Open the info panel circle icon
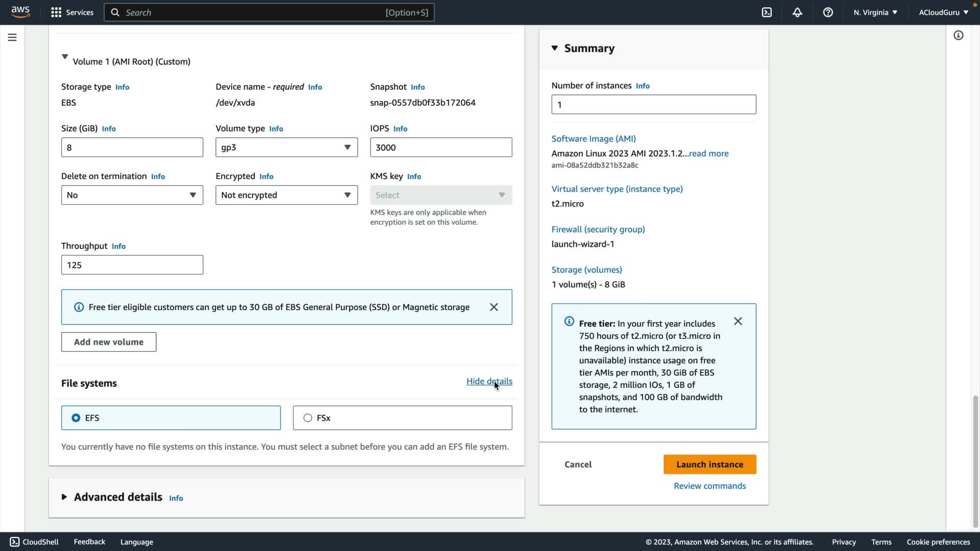 (x=959, y=35)
